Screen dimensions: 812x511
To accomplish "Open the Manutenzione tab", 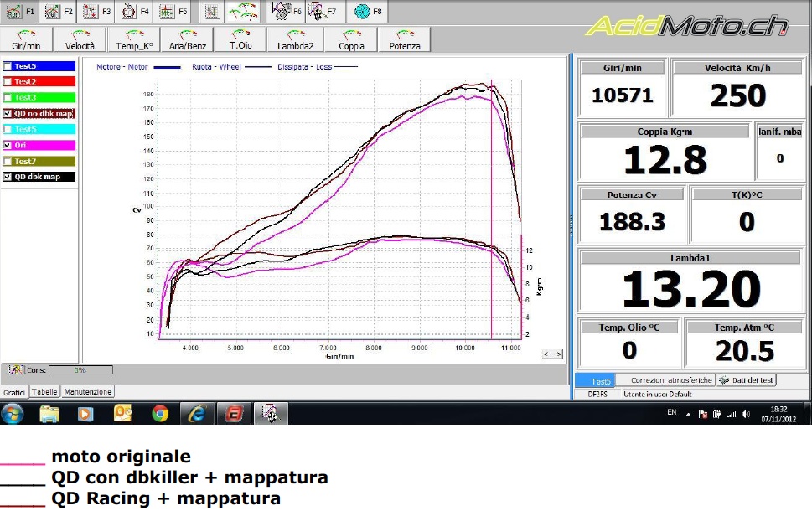I will [x=88, y=392].
